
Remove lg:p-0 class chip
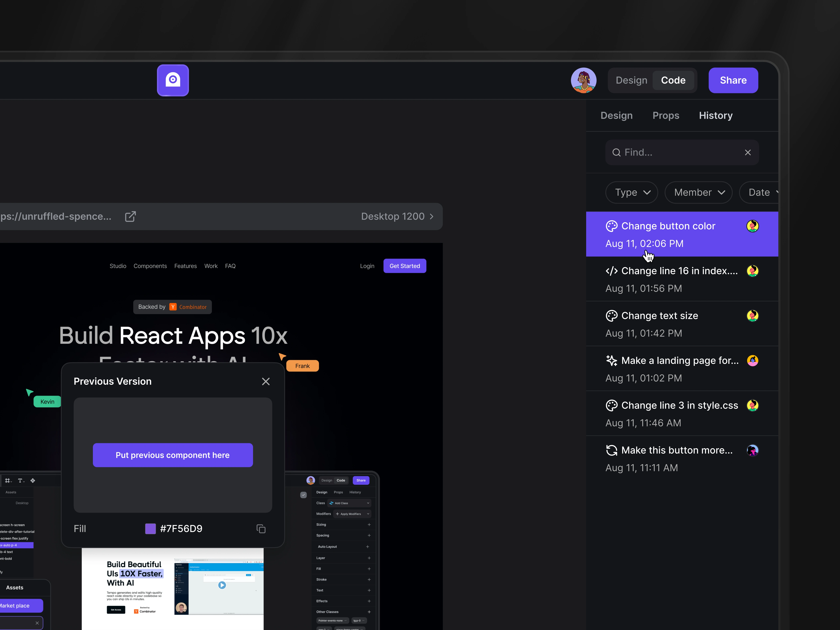(363, 621)
